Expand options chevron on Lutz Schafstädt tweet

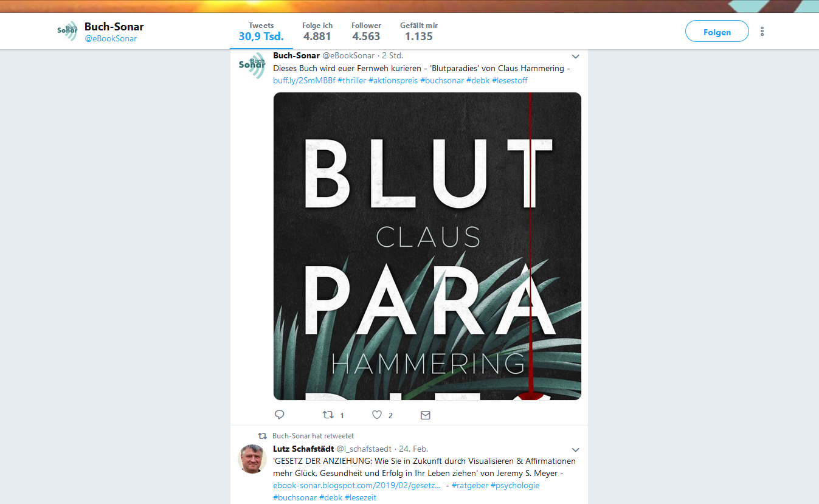coord(575,450)
